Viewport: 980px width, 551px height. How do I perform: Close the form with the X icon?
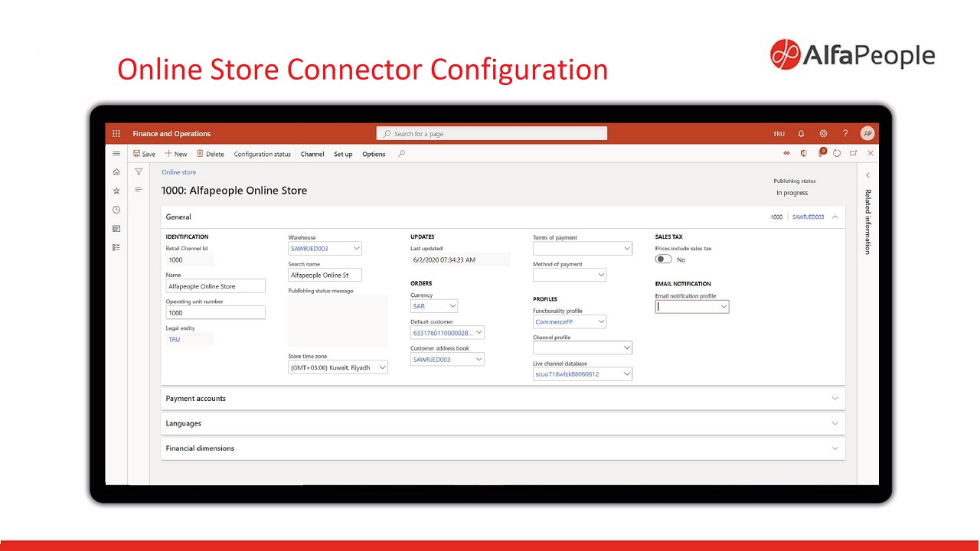pos(871,153)
